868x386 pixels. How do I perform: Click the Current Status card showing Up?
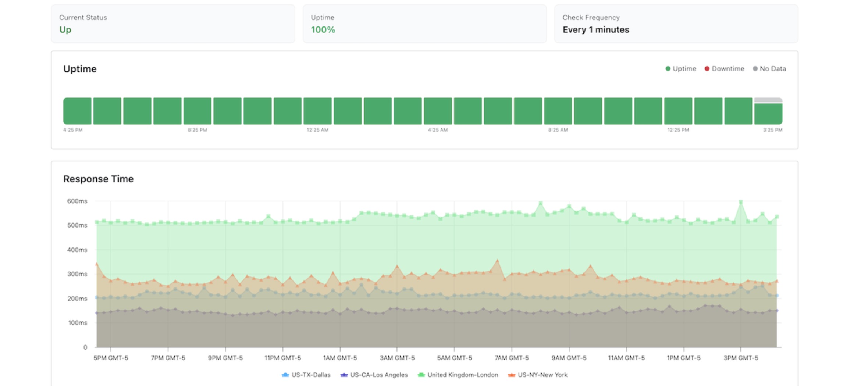tap(173, 24)
